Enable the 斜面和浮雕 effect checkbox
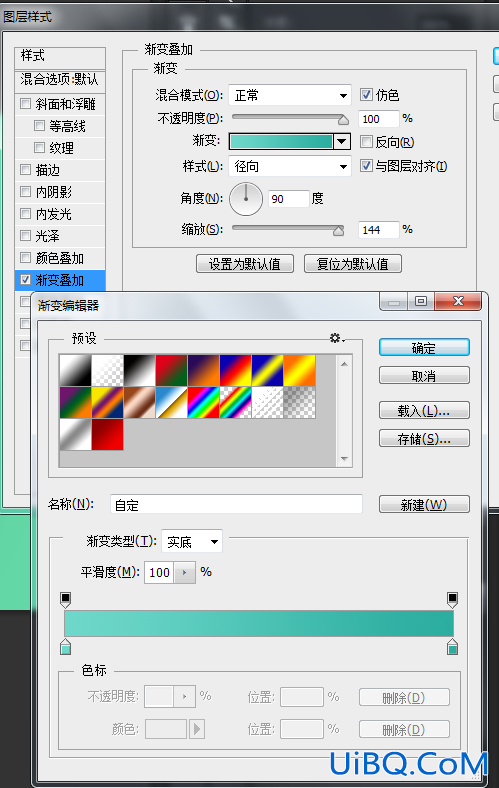The image size is (499, 788). click(25, 104)
